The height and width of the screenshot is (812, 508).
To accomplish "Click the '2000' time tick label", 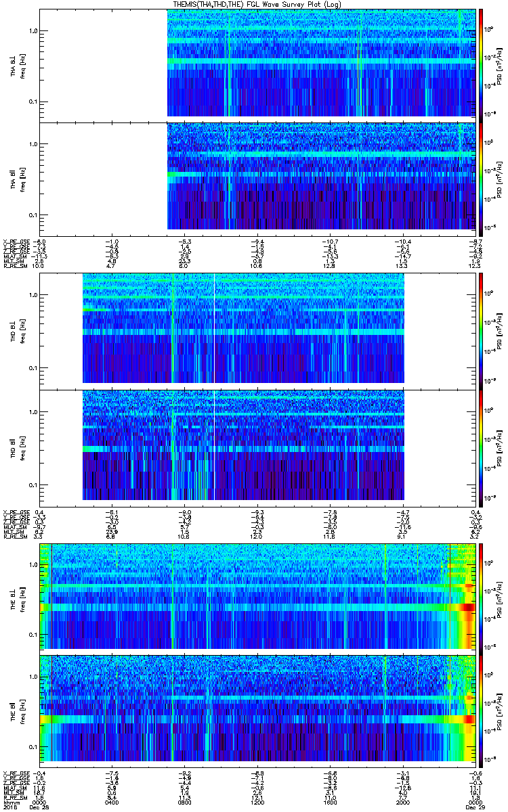I will pyautogui.click(x=402, y=803).
